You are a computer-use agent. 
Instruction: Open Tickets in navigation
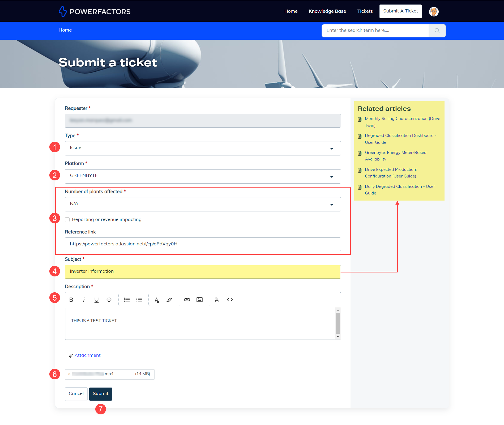[365, 11]
